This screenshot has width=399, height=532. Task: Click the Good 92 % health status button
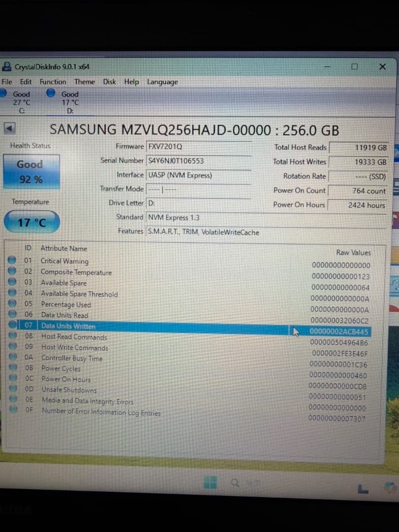[x=31, y=172]
